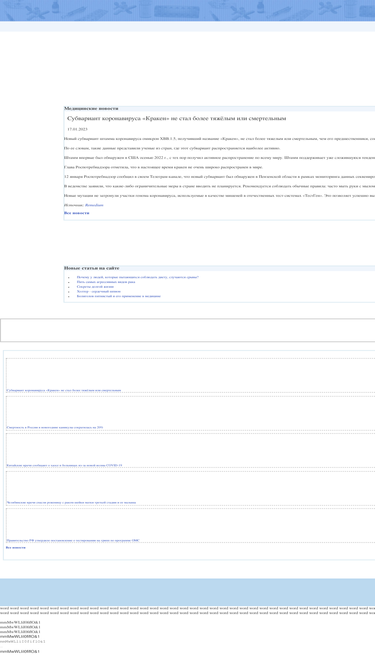Click the headline 'Субвариант коронавируса «Кракен» не стал более тяжёлым'
The width and height of the screenshot is (375, 667).
click(176, 118)
